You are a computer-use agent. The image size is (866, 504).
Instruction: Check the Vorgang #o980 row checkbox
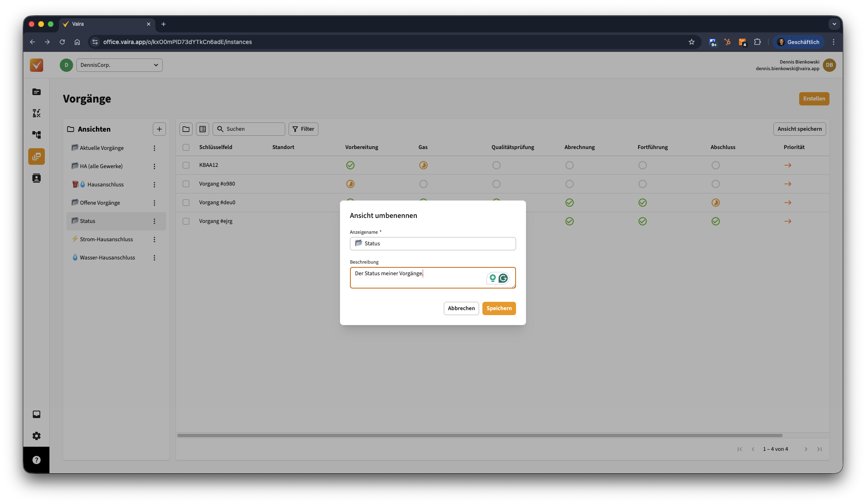click(186, 184)
